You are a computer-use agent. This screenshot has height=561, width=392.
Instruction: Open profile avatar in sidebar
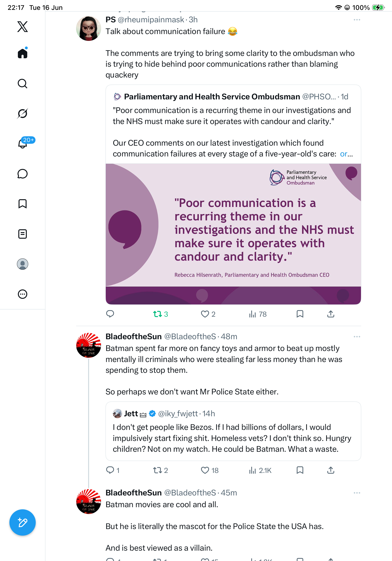[23, 264]
